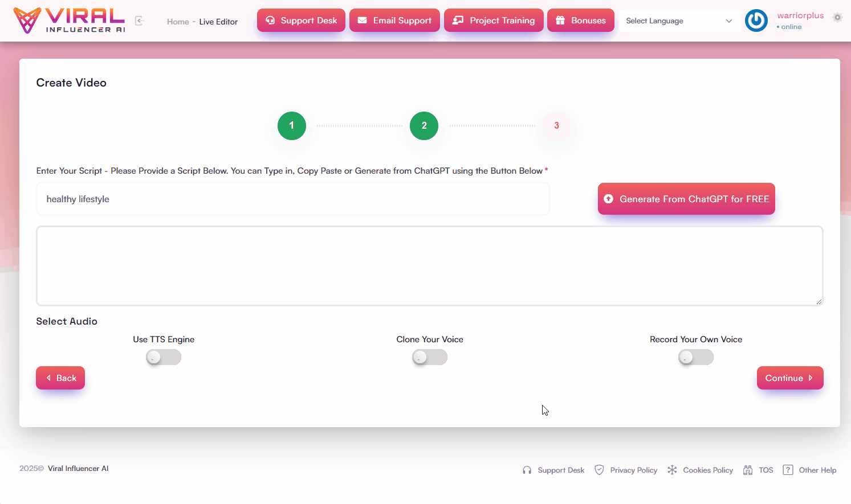
Task: Click the headphones Support Desk footer icon
Action: [x=527, y=470]
